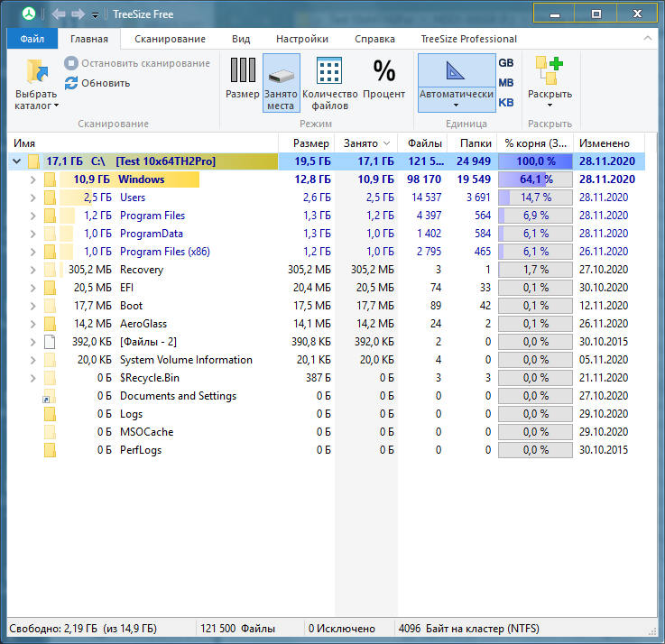665x644 pixels.
Task: Click the 0 Исключено status entry
Action: tap(341, 629)
